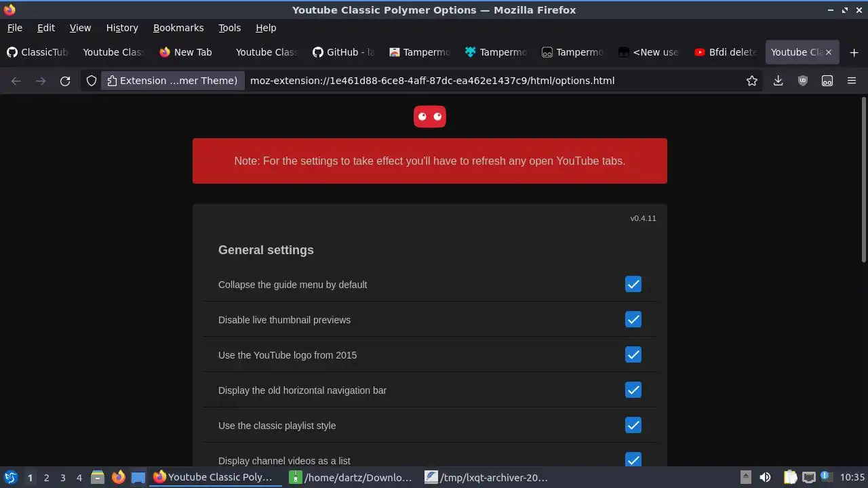Open the network status tray icon
This screenshot has width=868, height=488.
point(809,477)
